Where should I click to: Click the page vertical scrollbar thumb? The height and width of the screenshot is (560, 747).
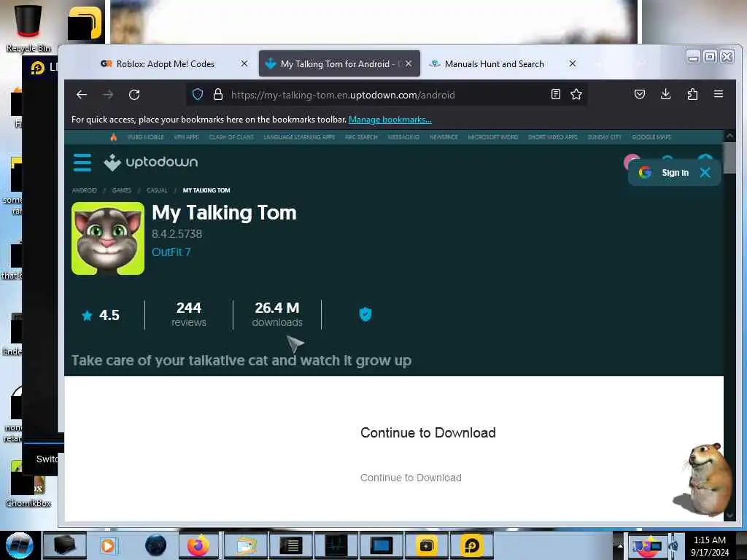pos(729,157)
